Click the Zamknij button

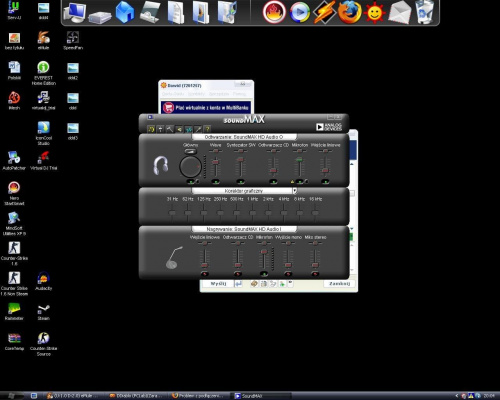click(339, 284)
